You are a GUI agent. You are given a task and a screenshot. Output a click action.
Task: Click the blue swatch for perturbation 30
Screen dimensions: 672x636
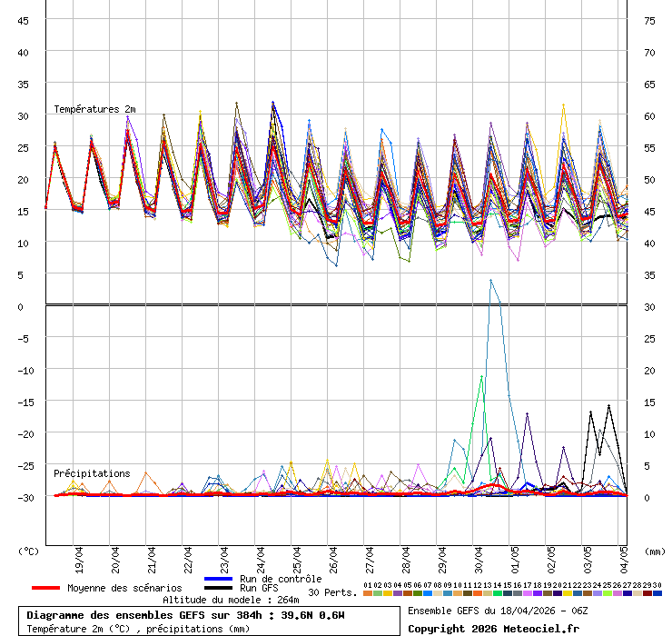coord(657,593)
